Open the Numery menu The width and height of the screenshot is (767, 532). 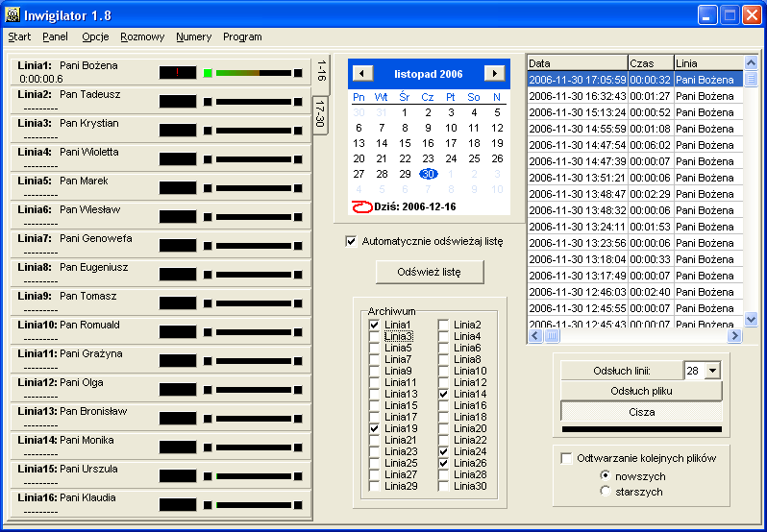click(194, 36)
